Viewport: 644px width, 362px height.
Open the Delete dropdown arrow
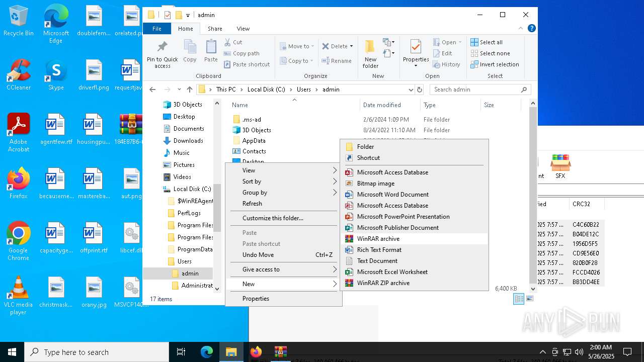(351, 46)
